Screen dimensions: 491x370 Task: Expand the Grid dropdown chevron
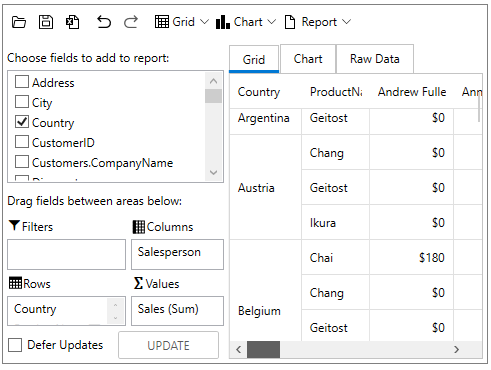(204, 22)
